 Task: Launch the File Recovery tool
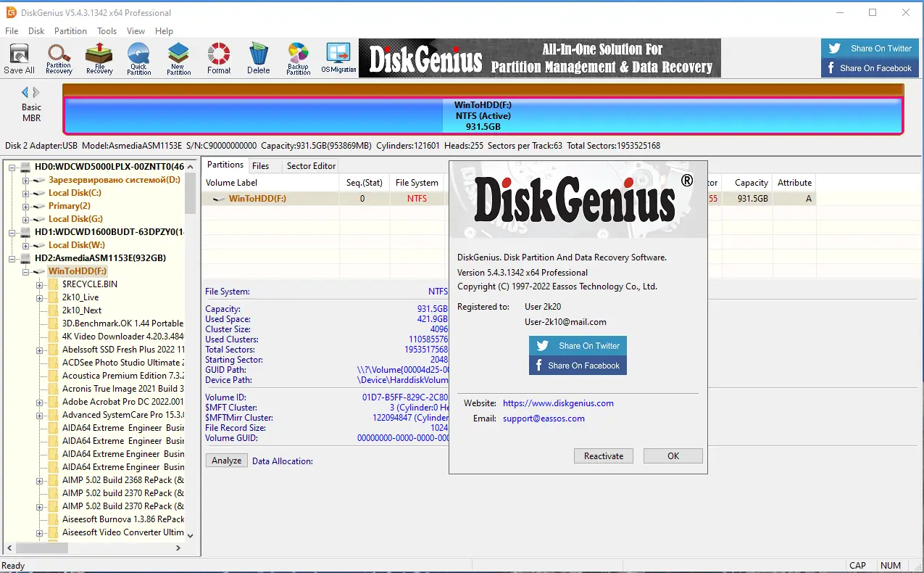coord(99,58)
